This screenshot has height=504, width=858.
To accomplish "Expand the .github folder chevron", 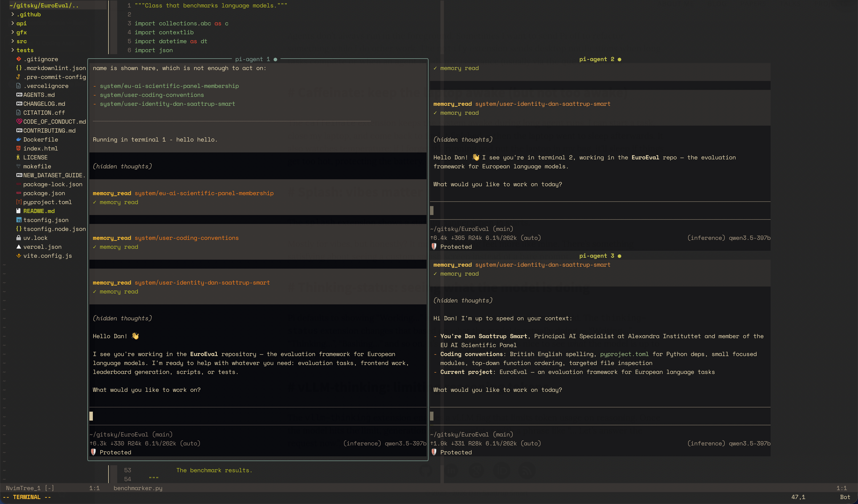I will click(x=13, y=14).
